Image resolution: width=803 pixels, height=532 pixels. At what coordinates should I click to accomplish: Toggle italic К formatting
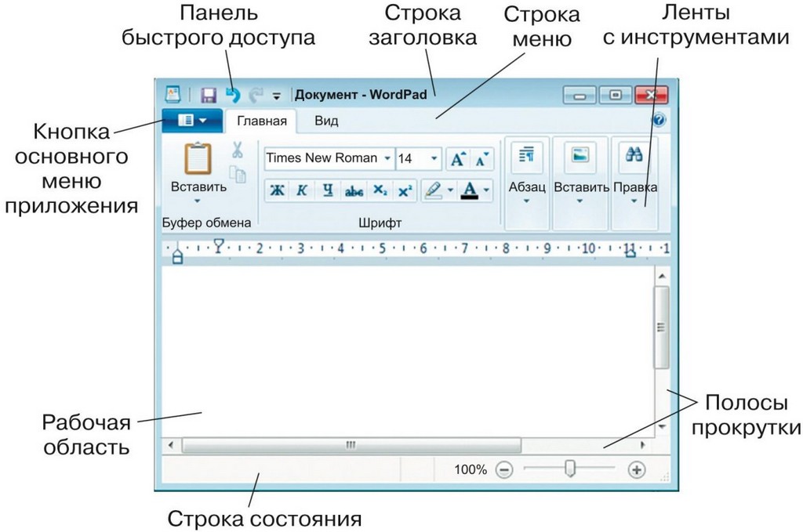click(x=301, y=190)
